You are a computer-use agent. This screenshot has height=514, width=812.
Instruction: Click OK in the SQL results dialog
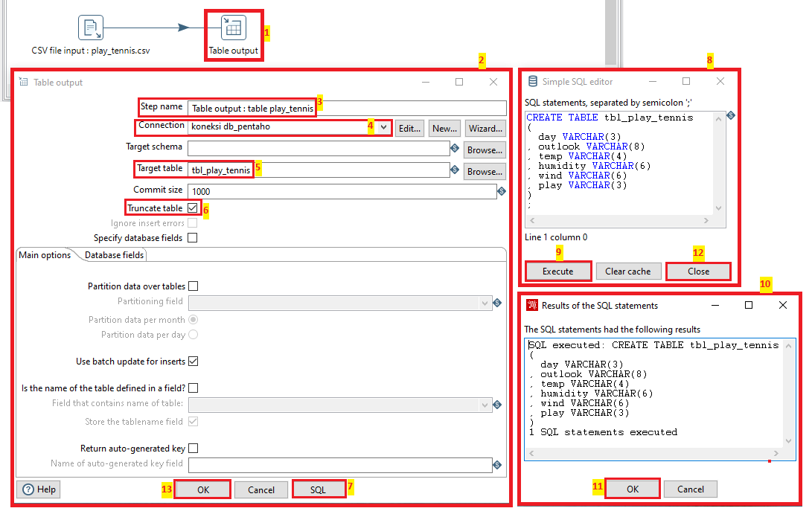pos(632,489)
